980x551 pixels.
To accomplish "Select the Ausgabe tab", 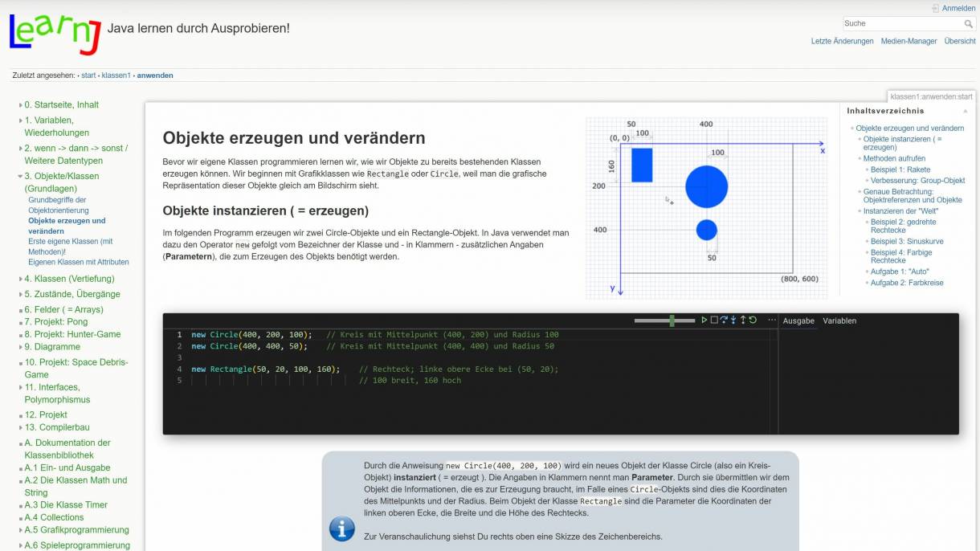I will click(x=798, y=320).
